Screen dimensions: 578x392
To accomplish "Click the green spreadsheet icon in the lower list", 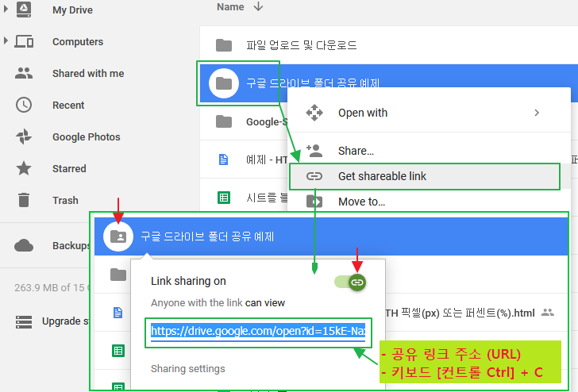I will (x=118, y=351).
